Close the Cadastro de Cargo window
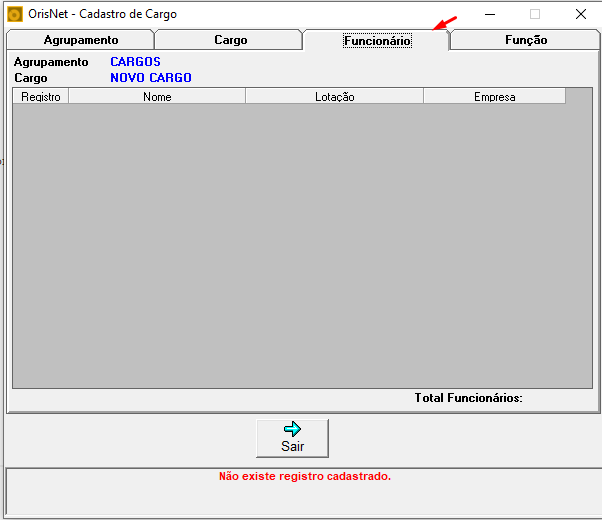The width and height of the screenshot is (602, 520). click(x=580, y=15)
